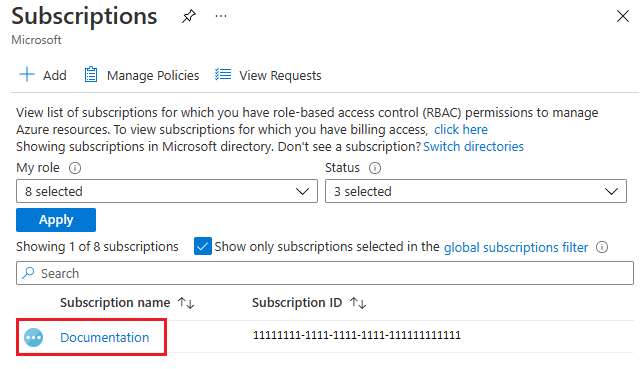The height and width of the screenshot is (369, 644).
Task: Sort by Subscription name
Action: coord(186,303)
